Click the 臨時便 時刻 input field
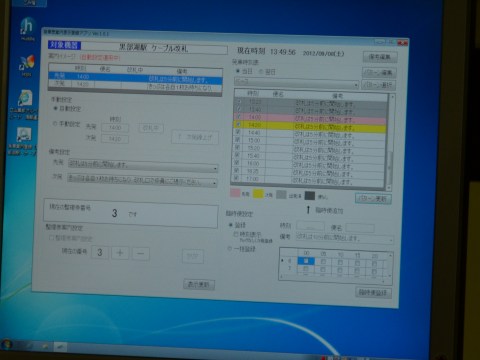Image resolution: width=480 pixels, height=360 pixels. [310, 227]
